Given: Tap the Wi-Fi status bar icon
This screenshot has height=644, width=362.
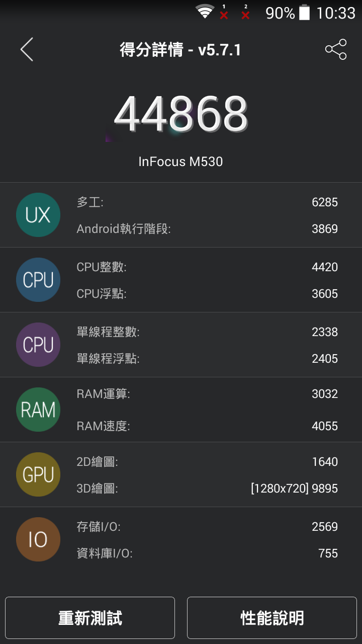Looking at the screenshot, I should (205, 12).
